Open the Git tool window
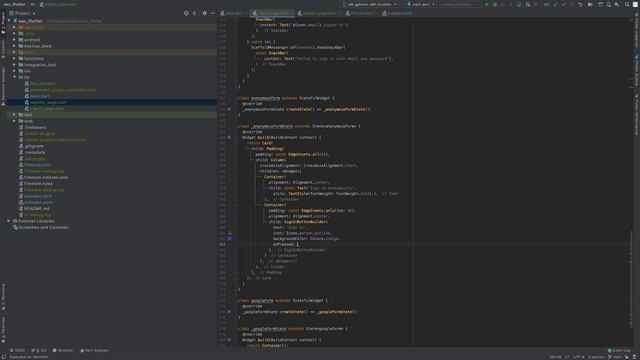This screenshot has width=640, height=360. point(39,350)
